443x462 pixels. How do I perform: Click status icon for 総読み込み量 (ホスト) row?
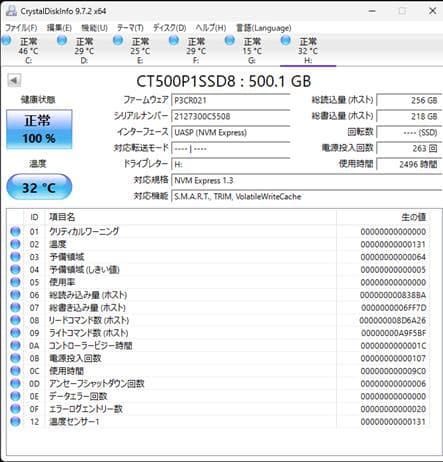click(15, 295)
